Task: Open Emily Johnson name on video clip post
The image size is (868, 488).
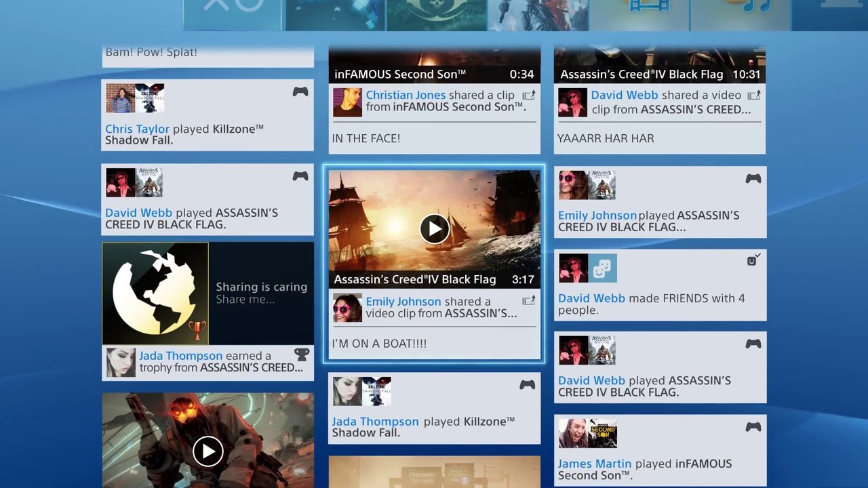Action: (x=403, y=302)
